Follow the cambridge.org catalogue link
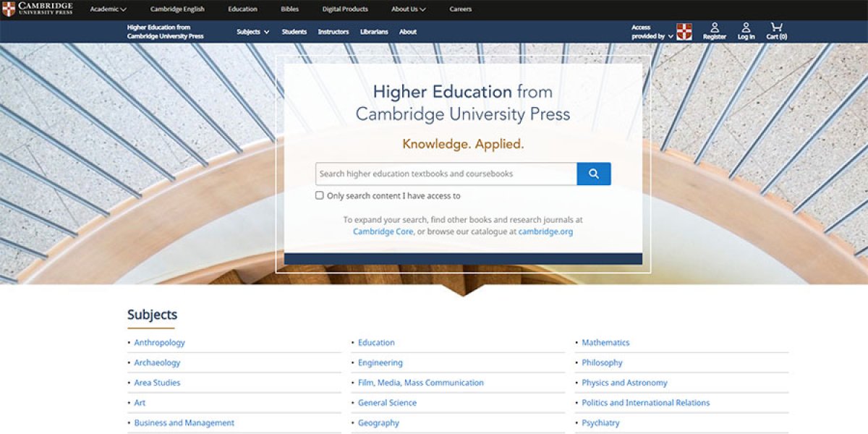868x434 pixels. [x=545, y=231]
